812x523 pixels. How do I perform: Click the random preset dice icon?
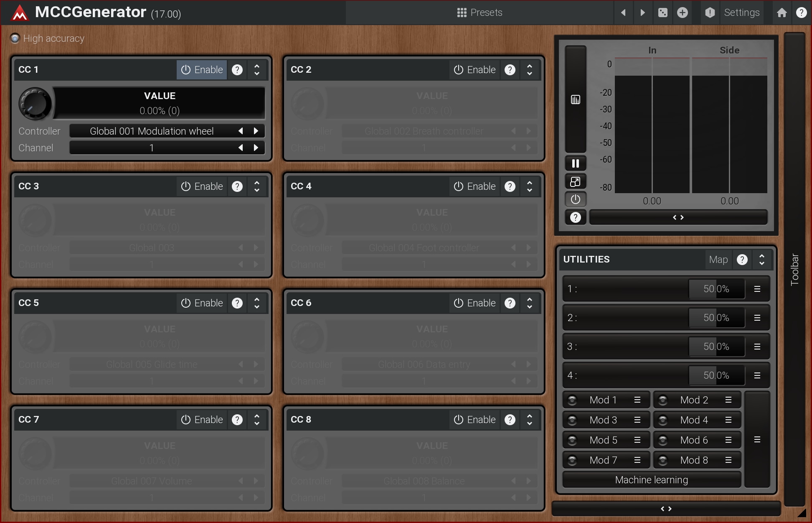(x=663, y=13)
